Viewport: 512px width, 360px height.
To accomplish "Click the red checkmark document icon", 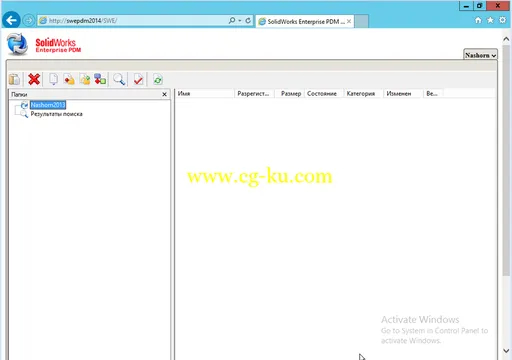I will (138, 80).
